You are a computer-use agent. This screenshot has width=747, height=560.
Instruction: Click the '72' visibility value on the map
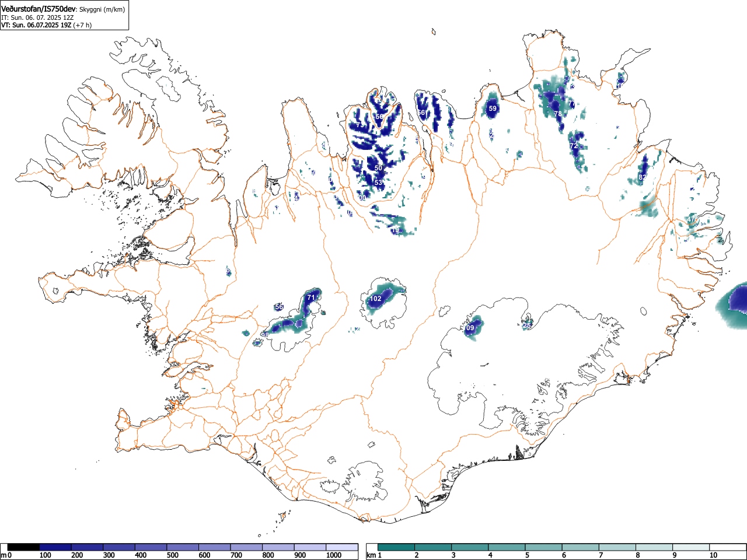[573, 146]
